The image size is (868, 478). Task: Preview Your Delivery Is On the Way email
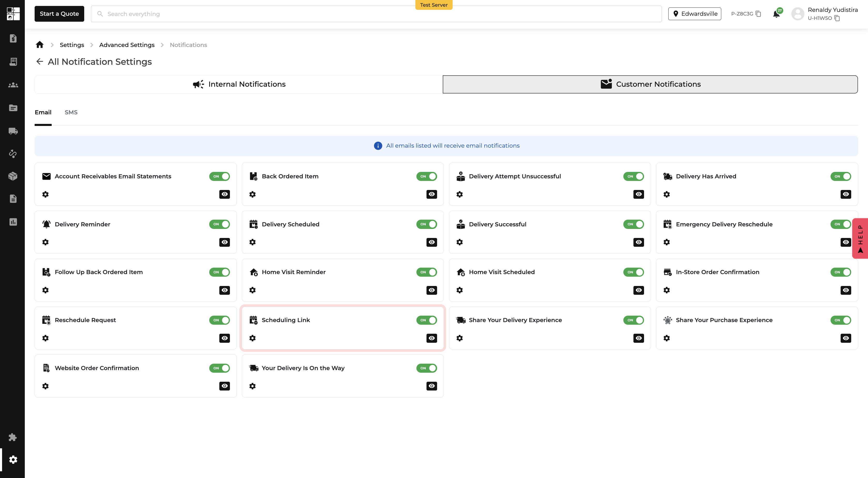point(432,386)
